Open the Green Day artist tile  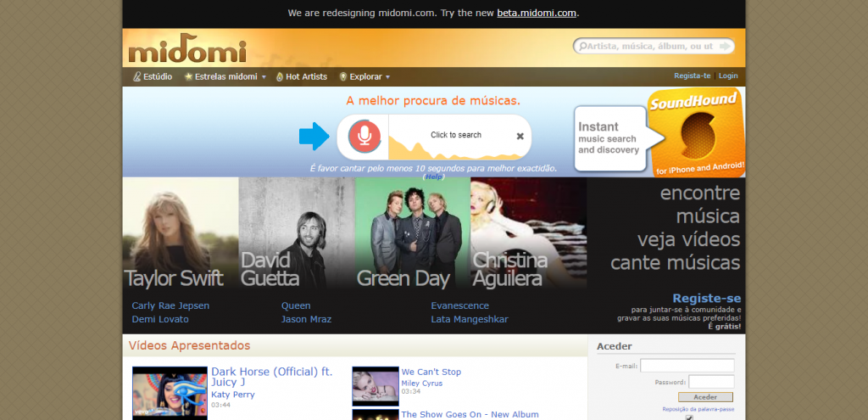point(413,232)
